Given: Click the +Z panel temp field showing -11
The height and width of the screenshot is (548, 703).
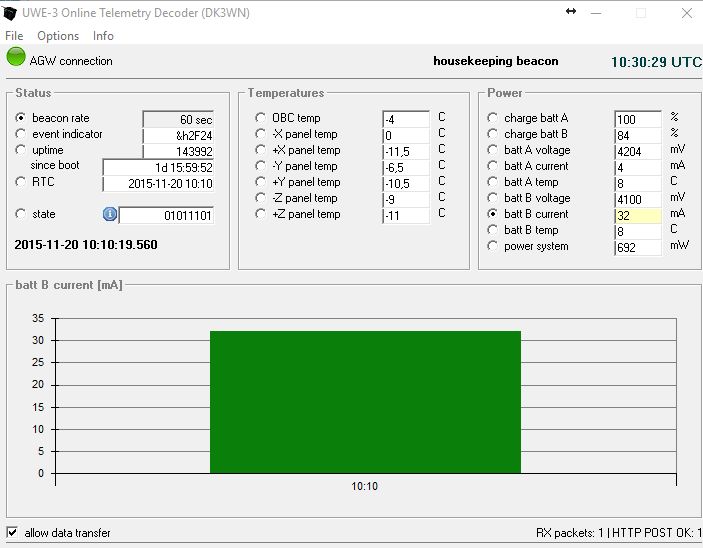Looking at the screenshot, I should pyautogui.click(x=406, y=216).
